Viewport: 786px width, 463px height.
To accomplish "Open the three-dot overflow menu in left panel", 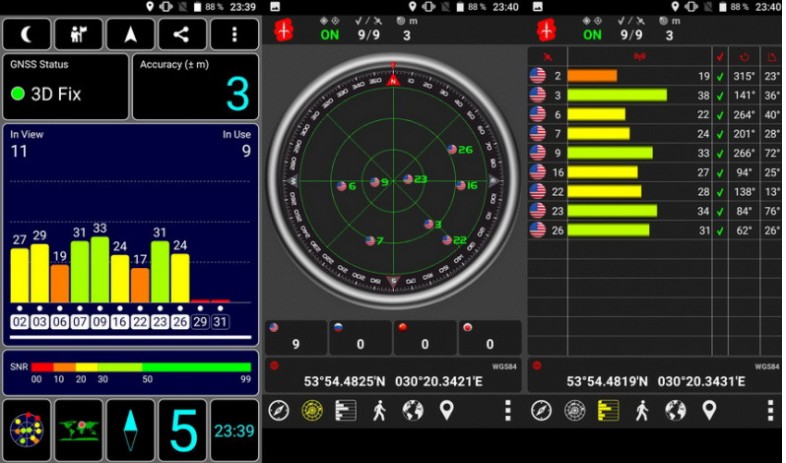I will point(234,34).
